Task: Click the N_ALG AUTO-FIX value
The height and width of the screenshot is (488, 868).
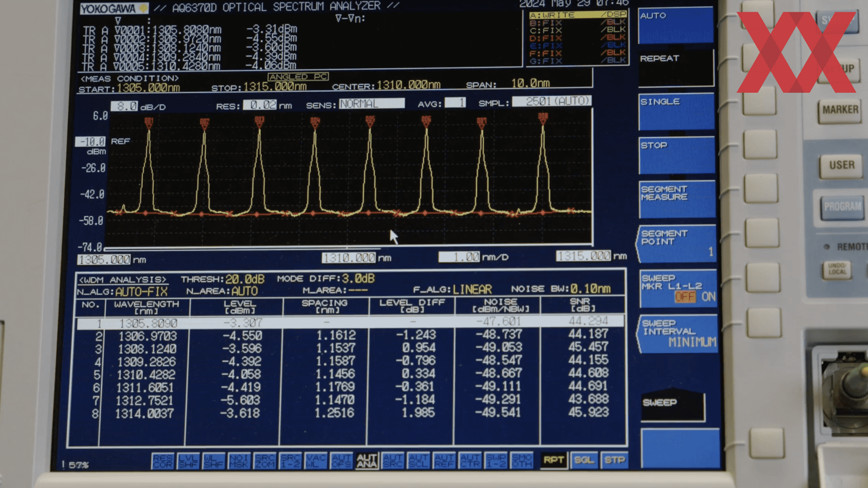Action: (x=142, y=292)
